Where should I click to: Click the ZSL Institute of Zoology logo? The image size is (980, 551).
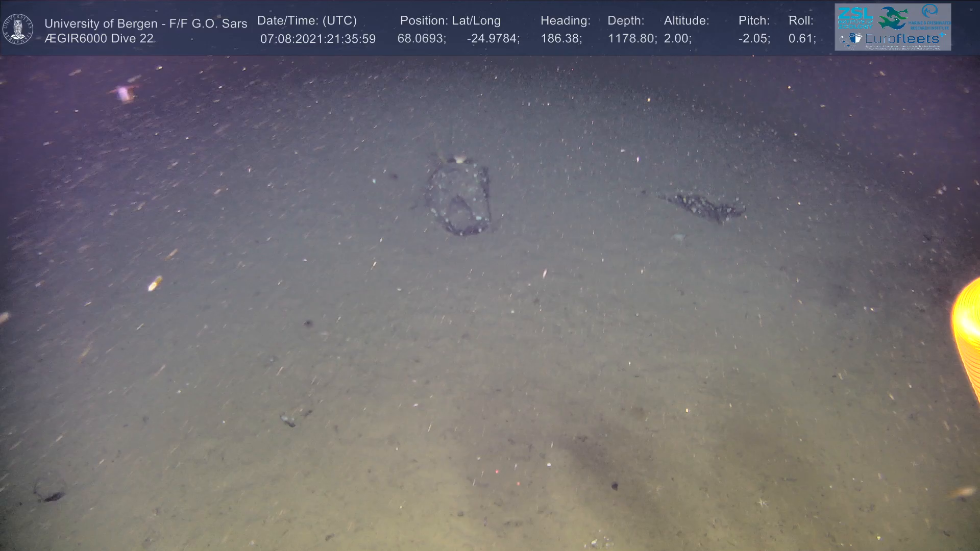click(x=854, y=18)
